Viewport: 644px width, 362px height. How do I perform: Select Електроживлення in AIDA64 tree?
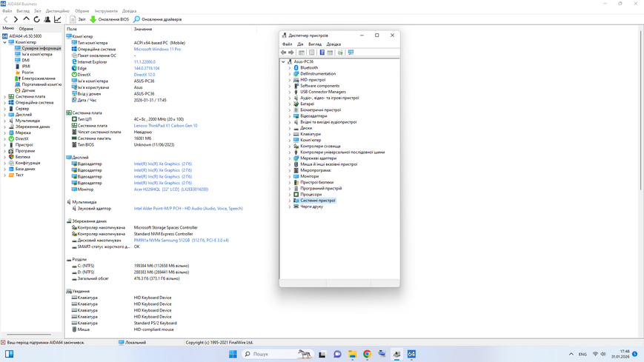(x=39, y=78)
